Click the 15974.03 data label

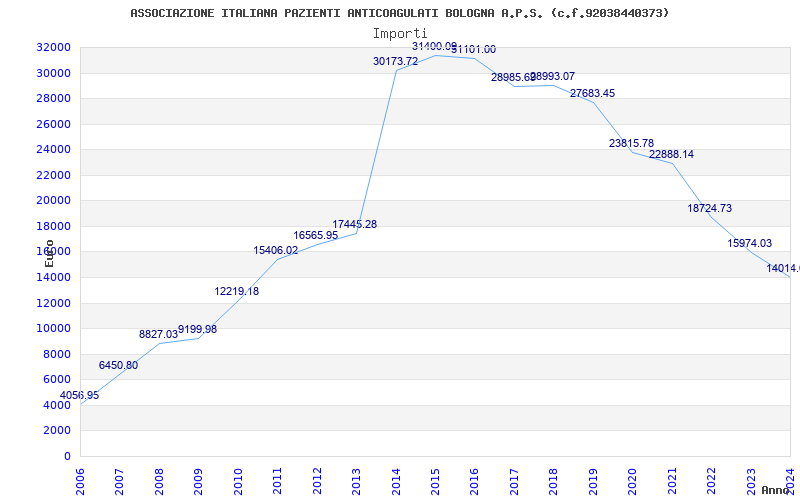pos(749,243)
